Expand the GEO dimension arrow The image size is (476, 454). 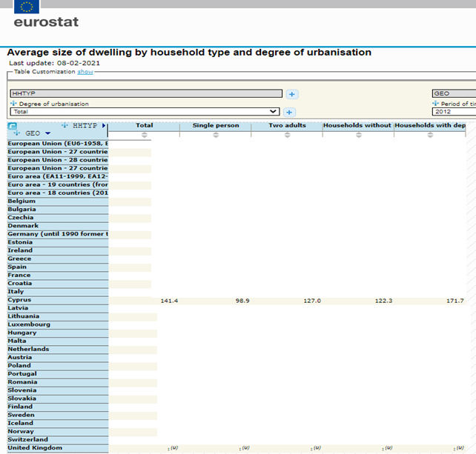click(x=48, y=133)
